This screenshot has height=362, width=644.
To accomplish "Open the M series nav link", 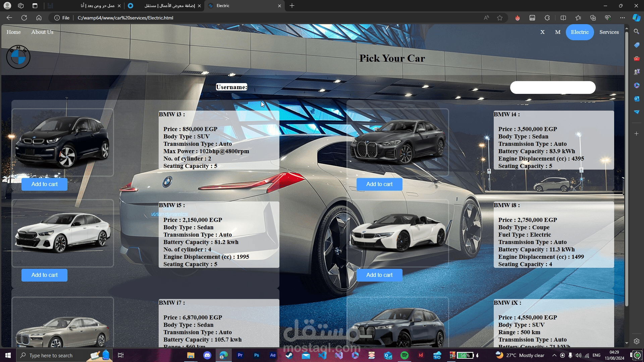I will click(x=558, y=32).
